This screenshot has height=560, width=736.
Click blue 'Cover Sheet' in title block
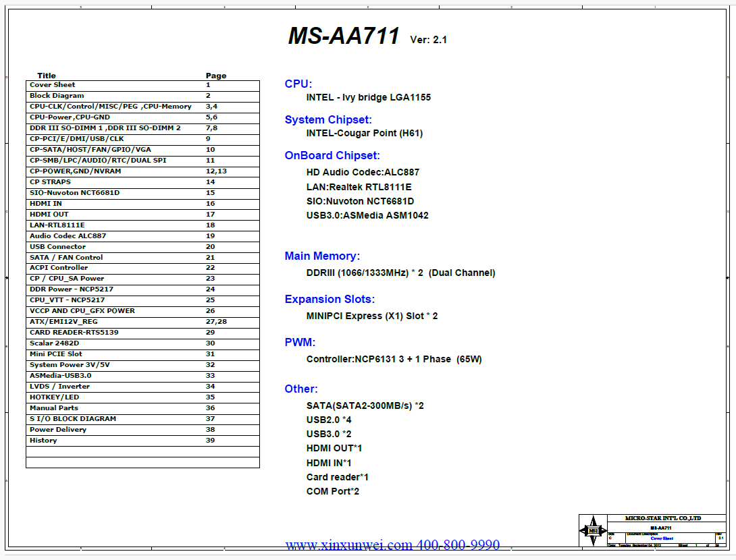pyautogui.click(x=662, y=538)
